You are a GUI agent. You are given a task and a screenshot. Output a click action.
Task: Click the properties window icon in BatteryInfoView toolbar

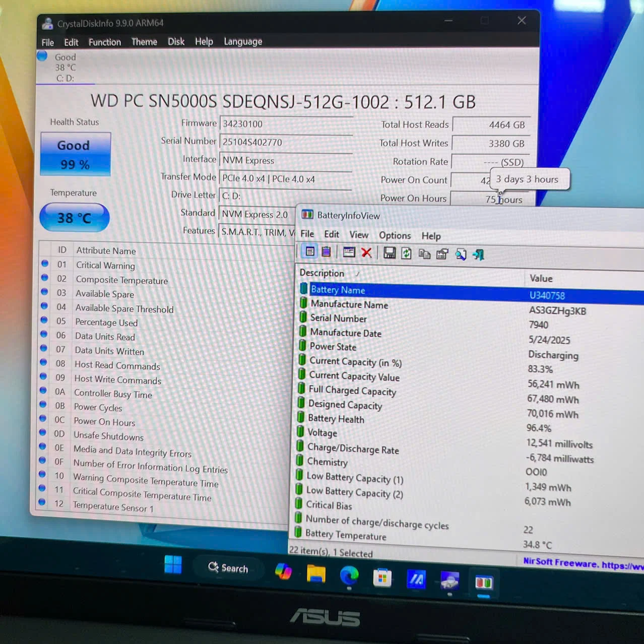pos(349,252)
